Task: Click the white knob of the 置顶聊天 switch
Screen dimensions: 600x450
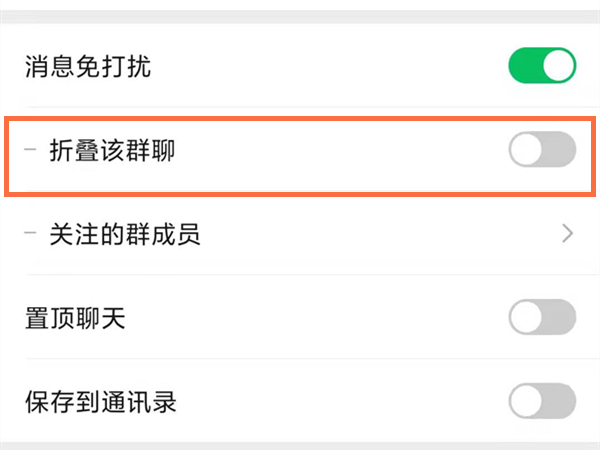Action: pos(526,318)
